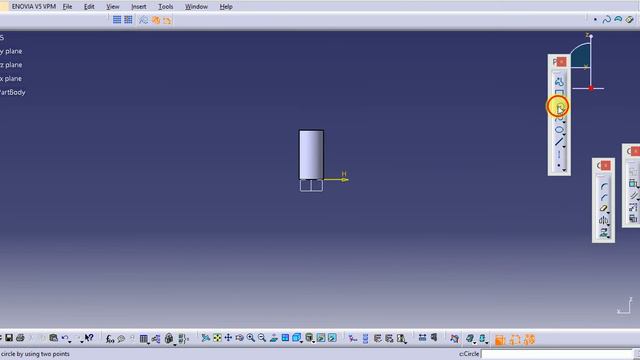
Task: Click the What's This help cursor icon
Action: pyautogui.click(x=89, y=338)
